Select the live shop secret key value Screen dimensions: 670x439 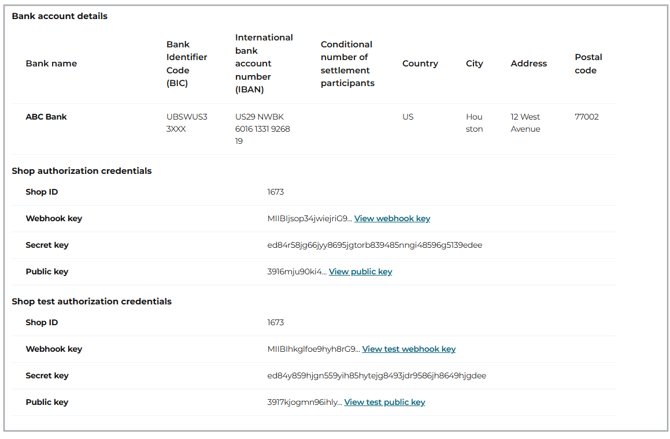[x=374, y=245]
